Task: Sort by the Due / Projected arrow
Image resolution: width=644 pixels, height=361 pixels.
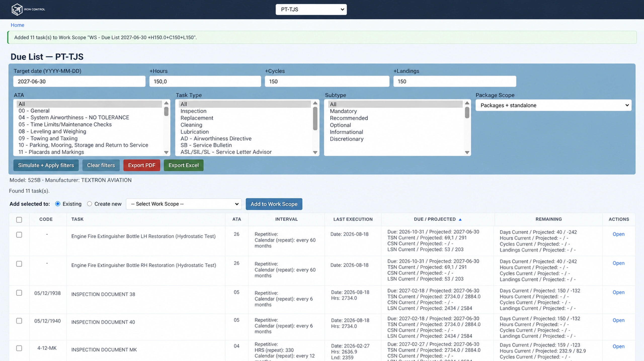Action: [x=460, y=220]
